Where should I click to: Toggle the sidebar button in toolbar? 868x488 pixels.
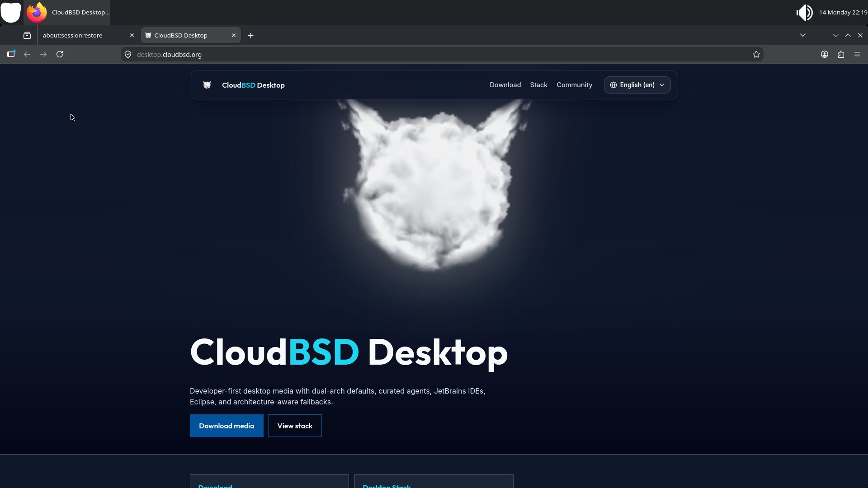[11, 54]
